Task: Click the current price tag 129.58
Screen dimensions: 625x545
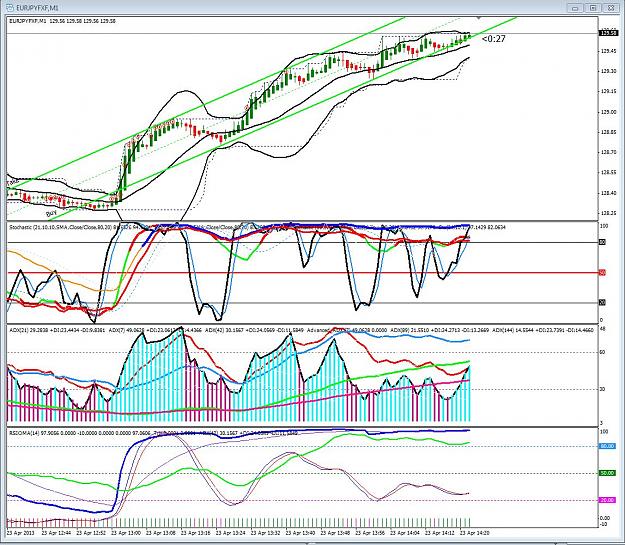Action: click(x=607, y=33)
